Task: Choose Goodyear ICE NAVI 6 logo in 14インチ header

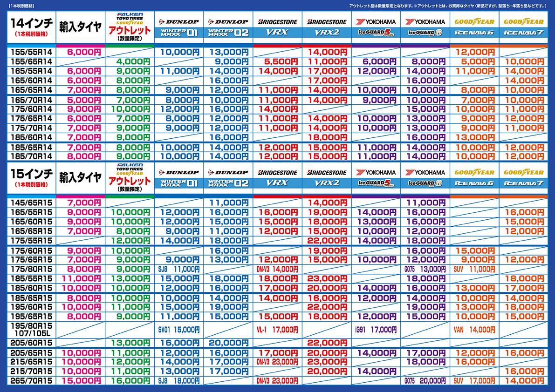Action: [474, 27]
